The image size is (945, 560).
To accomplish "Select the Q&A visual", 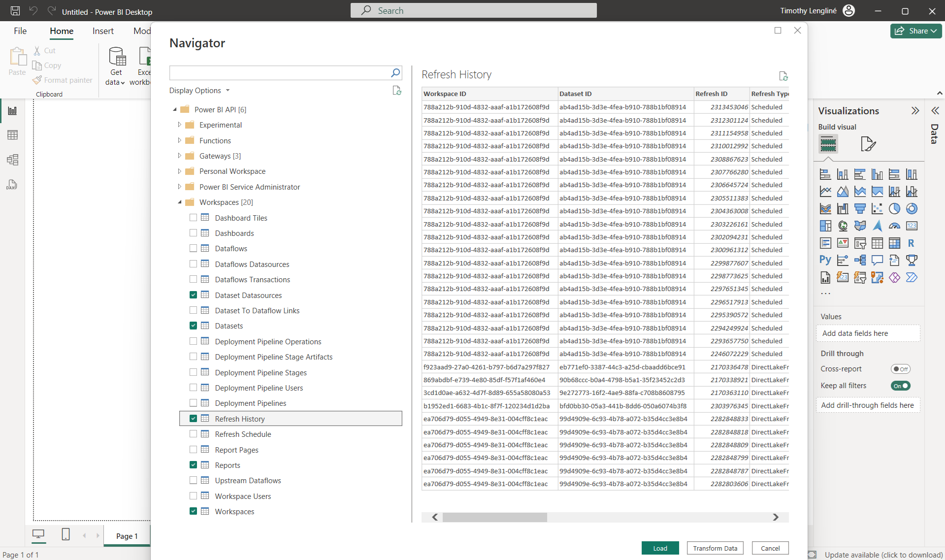I will (x=877, y=260).
